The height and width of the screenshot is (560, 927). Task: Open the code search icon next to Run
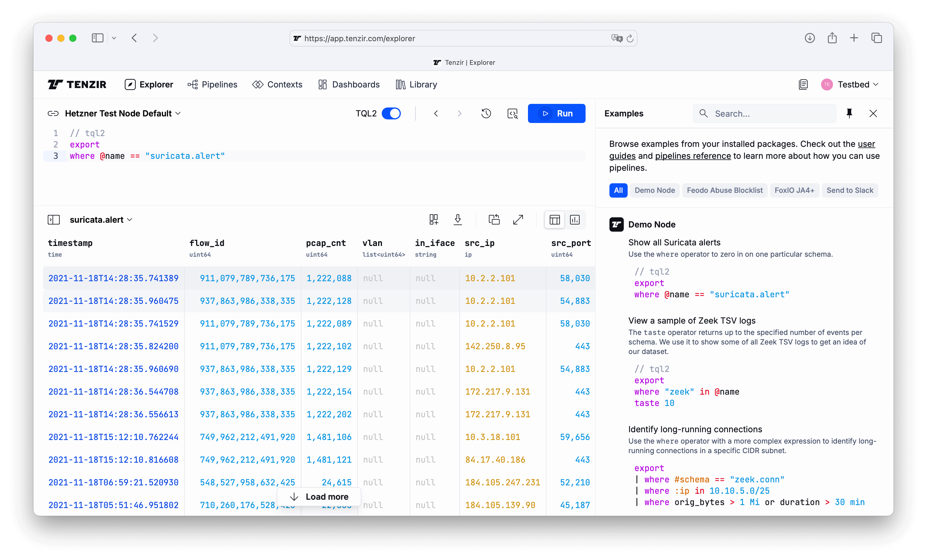pos(512,113)
